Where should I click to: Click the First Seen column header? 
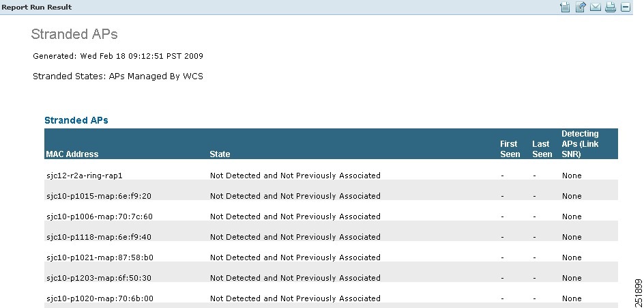pos(510,149)
